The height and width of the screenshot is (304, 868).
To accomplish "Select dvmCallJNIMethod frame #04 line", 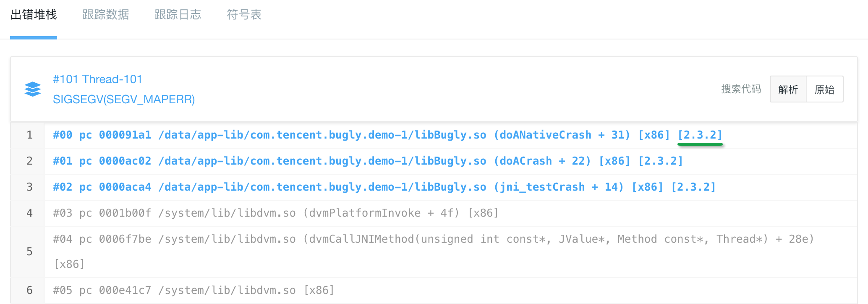I will coord(433,239).
